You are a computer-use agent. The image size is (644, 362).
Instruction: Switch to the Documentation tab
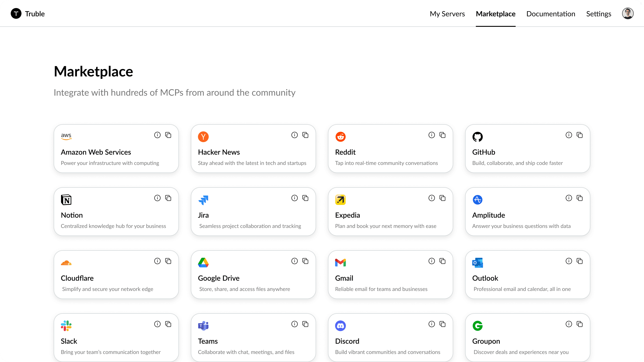pos(551,14)
